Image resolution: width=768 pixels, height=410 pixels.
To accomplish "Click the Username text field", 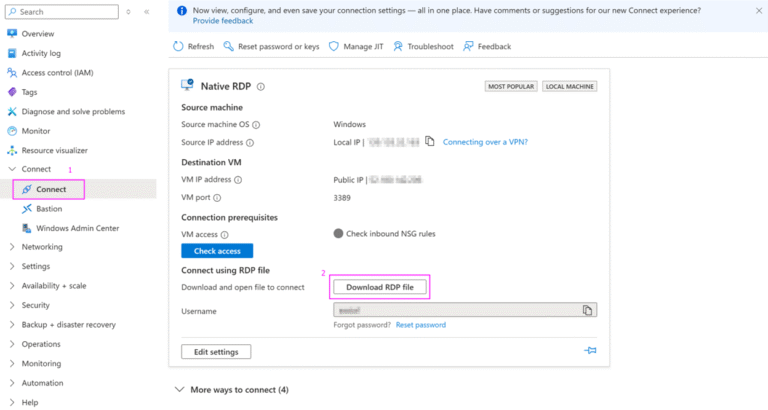I will coord(465,310).
